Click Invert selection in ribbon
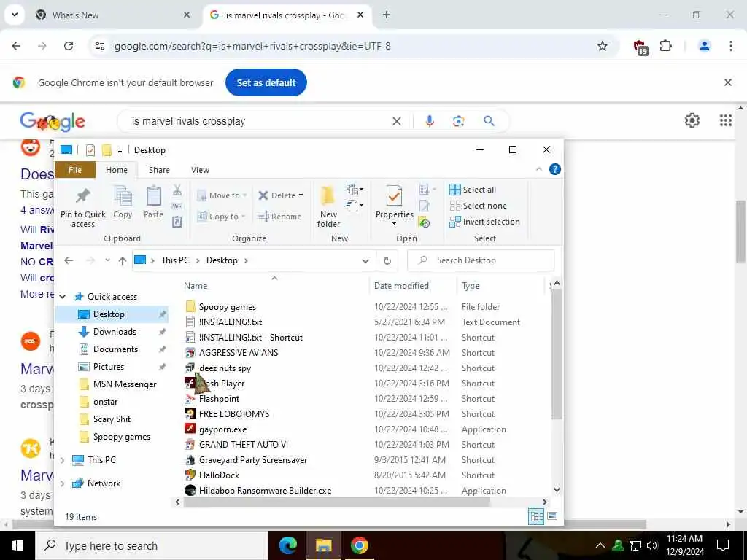The width and height of the screenshot is (747, 560). point(484,222)
